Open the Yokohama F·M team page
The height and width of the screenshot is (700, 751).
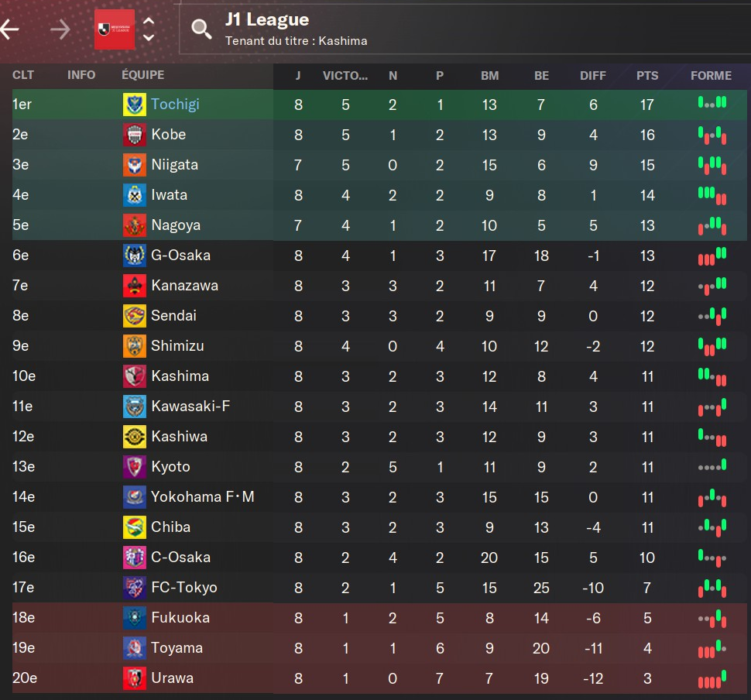[x=202, y=497]
